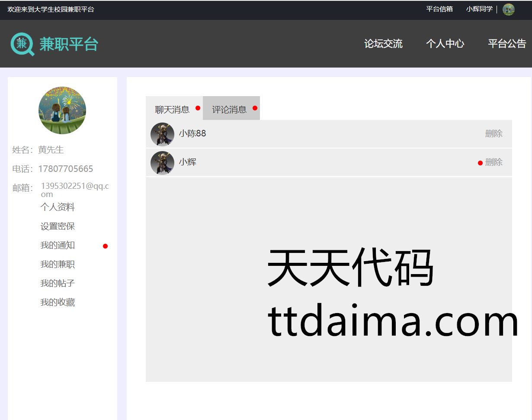Click the small user avatar in top bar
The image size is (532, 420).
(508, 10)
